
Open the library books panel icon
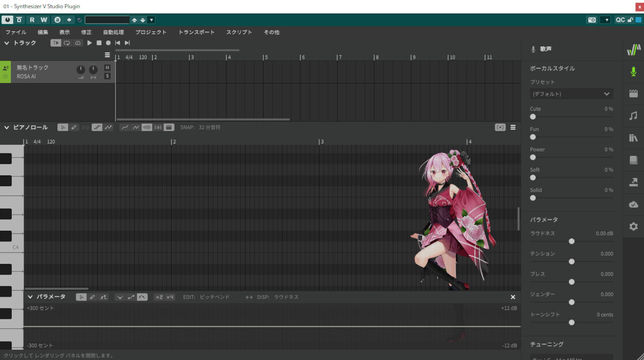(x=633, y=138)
